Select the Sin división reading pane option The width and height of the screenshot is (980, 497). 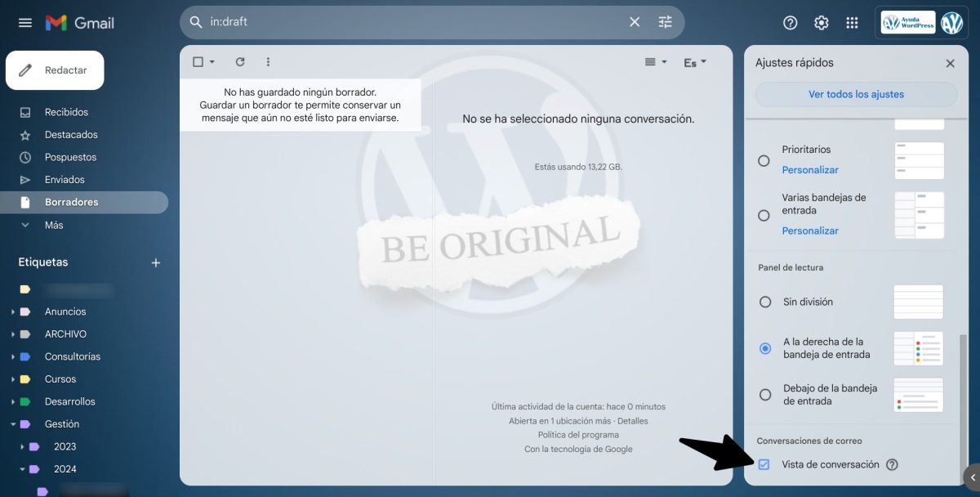pos(764,302)
